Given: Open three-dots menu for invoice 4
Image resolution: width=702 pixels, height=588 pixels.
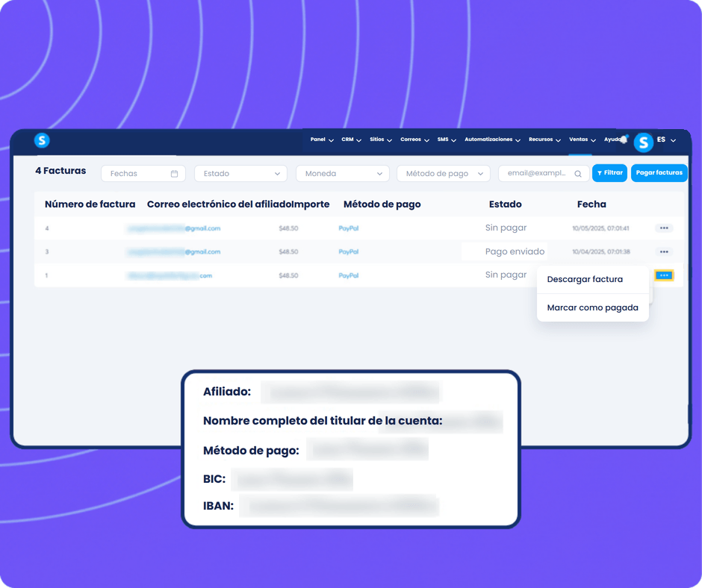Looking at the screenshot, I should click(x=664, y=228).
